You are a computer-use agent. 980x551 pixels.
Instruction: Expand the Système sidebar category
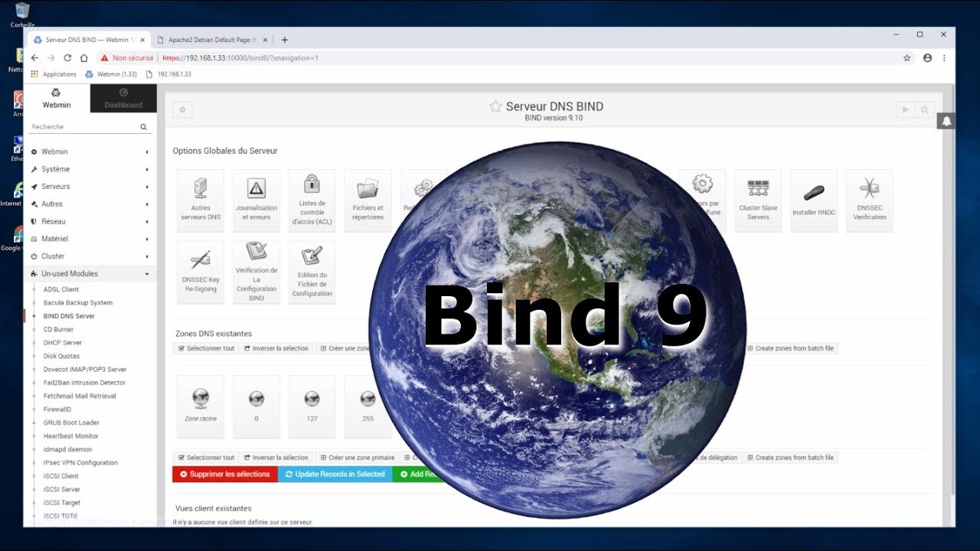click(90, 169)
